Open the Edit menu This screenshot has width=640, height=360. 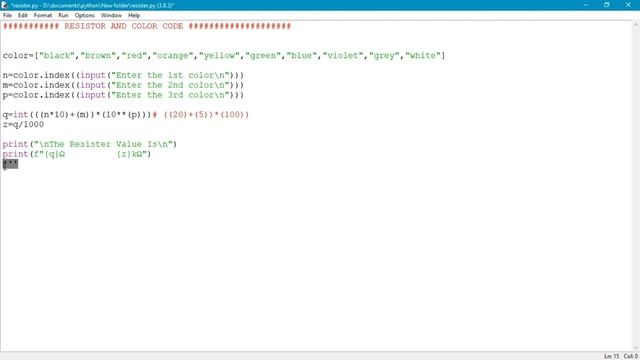coord(22,15)
